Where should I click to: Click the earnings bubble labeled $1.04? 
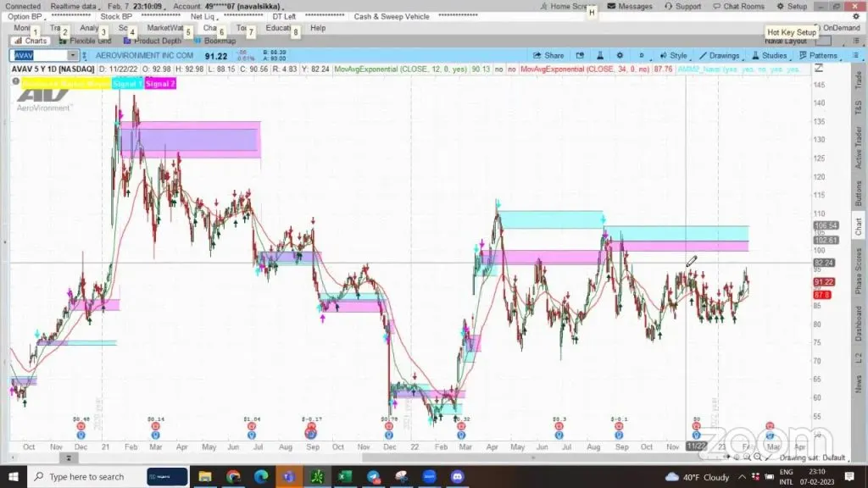[x=252, y=426]
